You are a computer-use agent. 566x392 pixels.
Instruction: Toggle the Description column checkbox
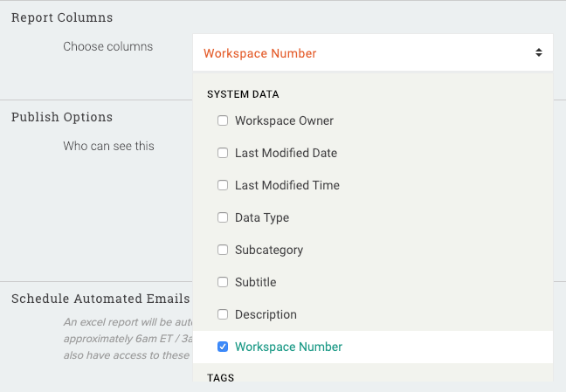click(223, 314)
